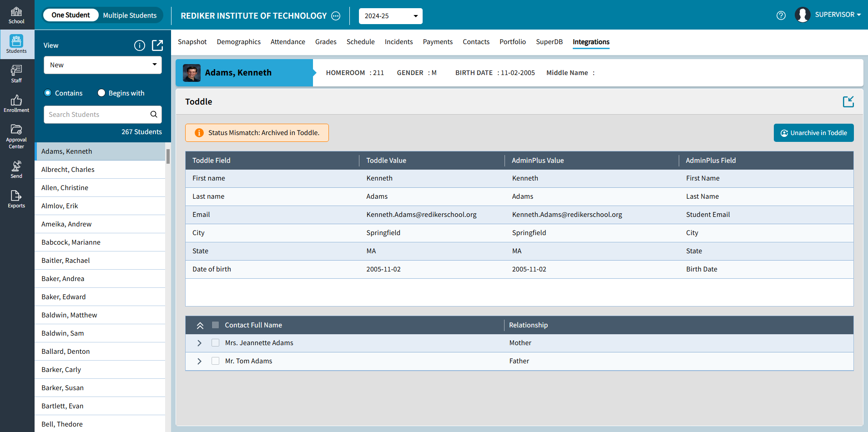Image resolution: width=868 pixels, height=432 pixels.
Task: Open the School module icon
Action: pos(16,15)
